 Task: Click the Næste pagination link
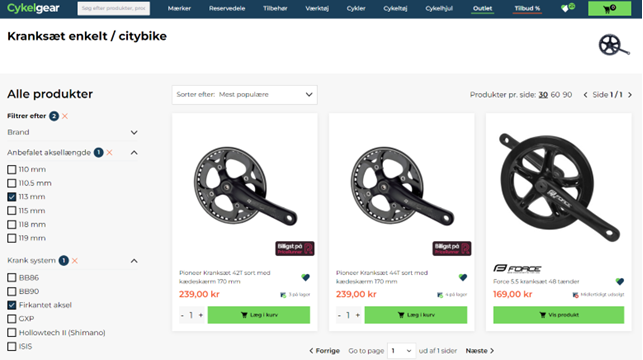point(480,351)
